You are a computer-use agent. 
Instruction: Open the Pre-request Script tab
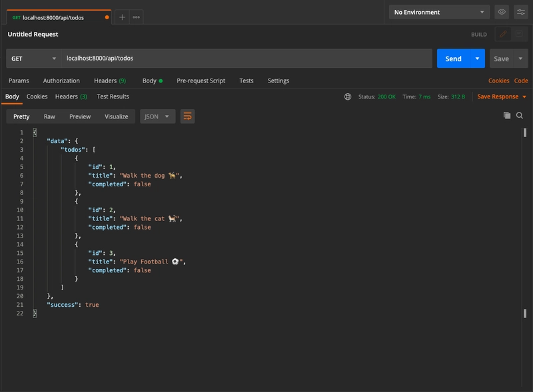pos(201,81)
